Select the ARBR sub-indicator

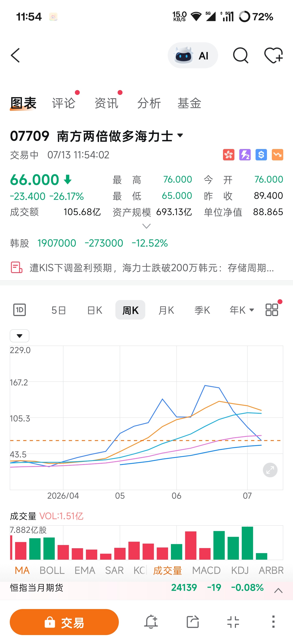point(271,570)
